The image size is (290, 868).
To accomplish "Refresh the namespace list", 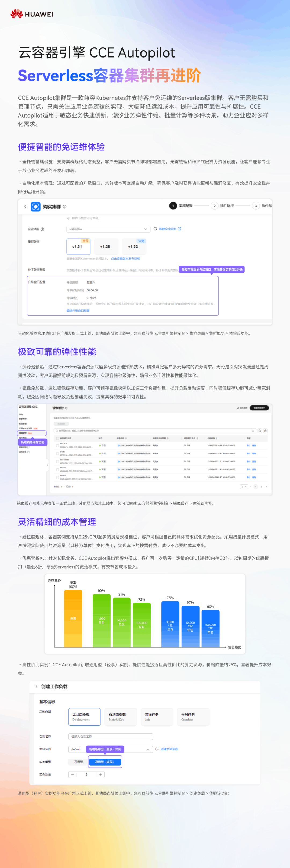I will [x=157, y=749].
